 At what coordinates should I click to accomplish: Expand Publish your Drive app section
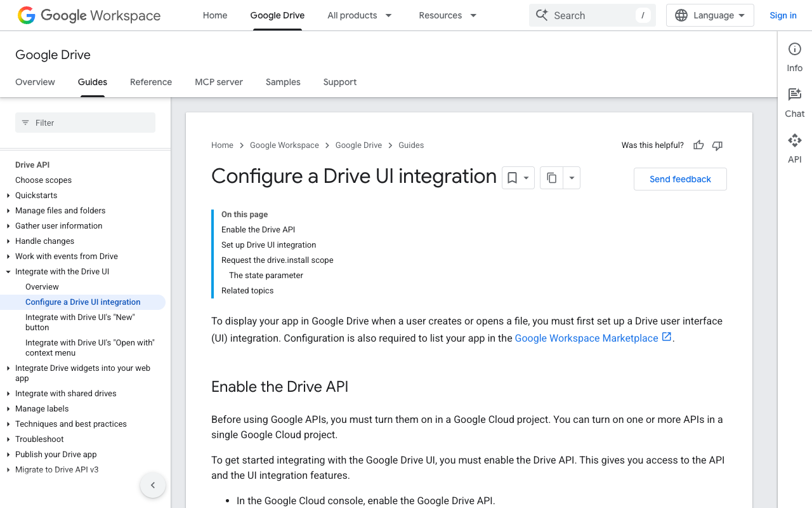8,455
